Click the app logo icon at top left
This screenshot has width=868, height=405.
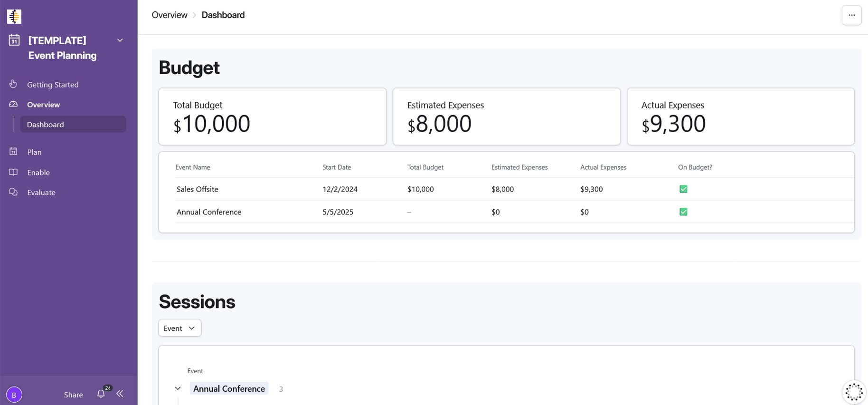pyautogui.click(x=14, y=16)
